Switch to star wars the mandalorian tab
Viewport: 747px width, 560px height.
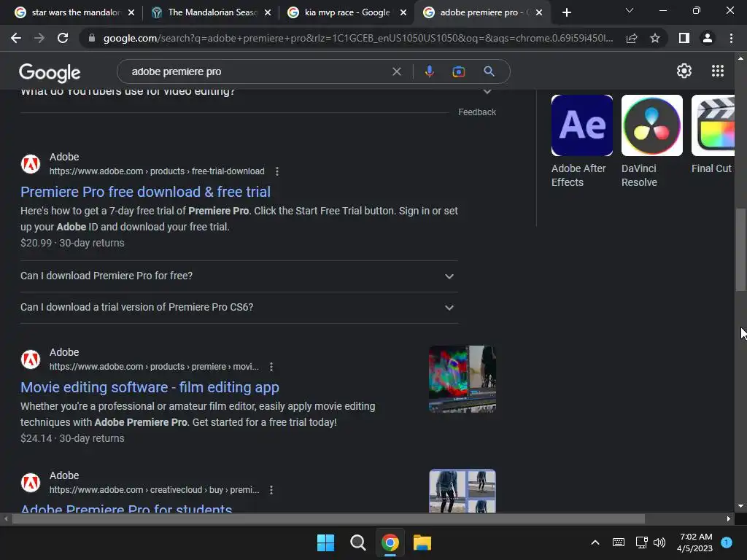(75, 12)
